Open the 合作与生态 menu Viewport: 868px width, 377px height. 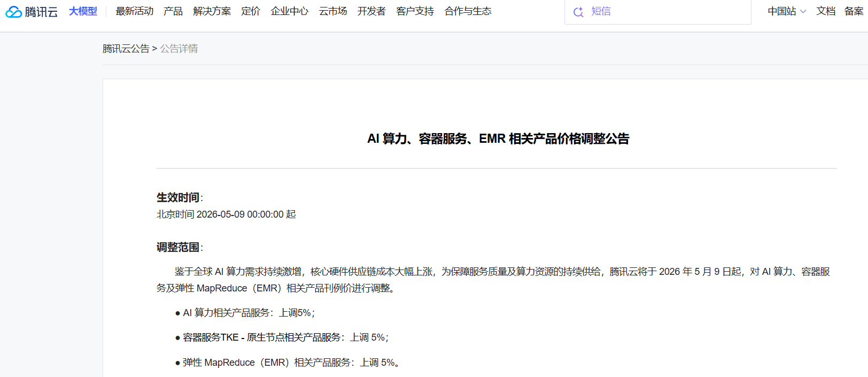[x=468, y=11]
